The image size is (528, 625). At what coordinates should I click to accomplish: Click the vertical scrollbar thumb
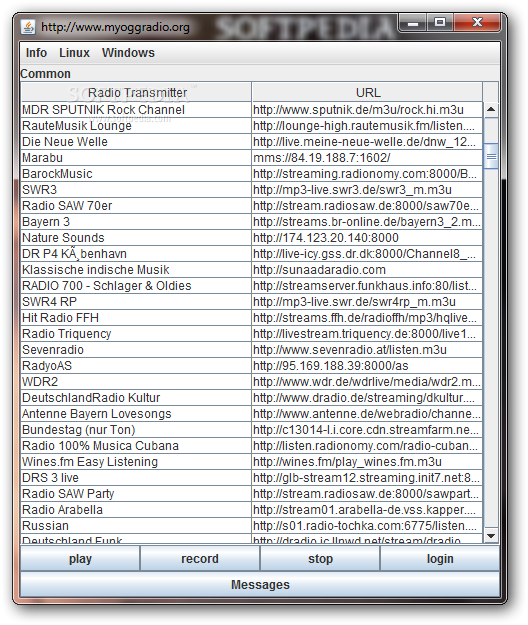point(491,156)
